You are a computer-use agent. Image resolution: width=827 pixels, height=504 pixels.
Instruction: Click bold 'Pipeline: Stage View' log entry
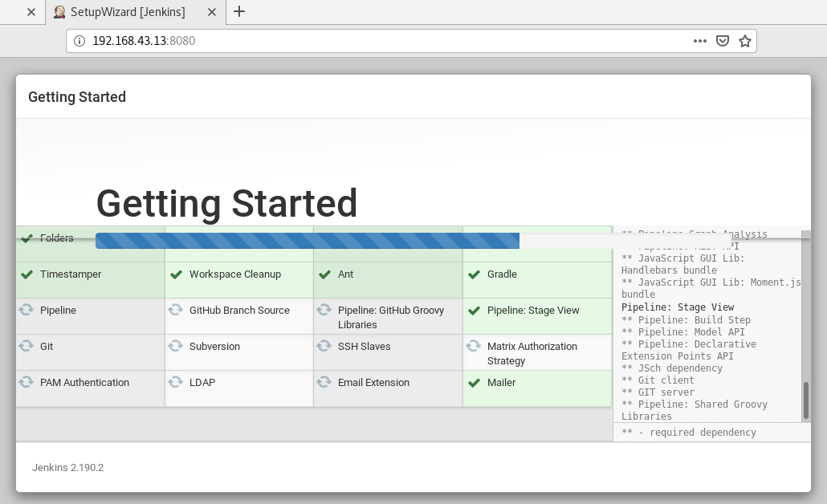tap(678, 307)
